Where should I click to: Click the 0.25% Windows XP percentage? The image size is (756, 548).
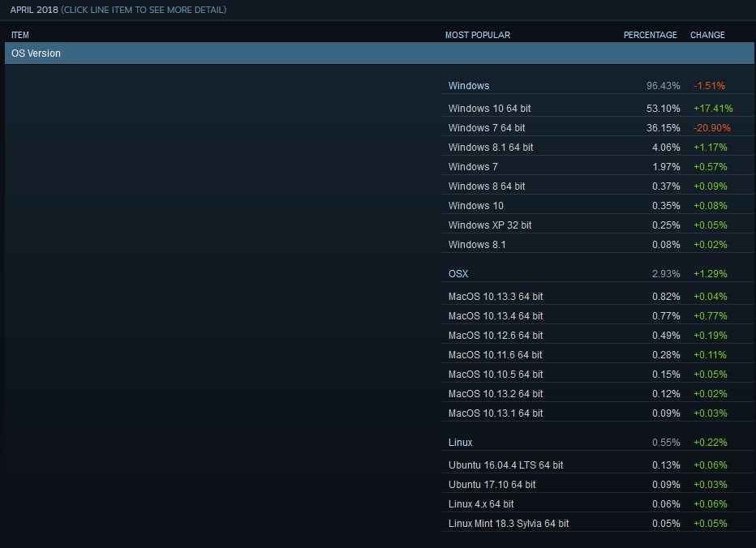pyautogui.click(x=666, y=225)
